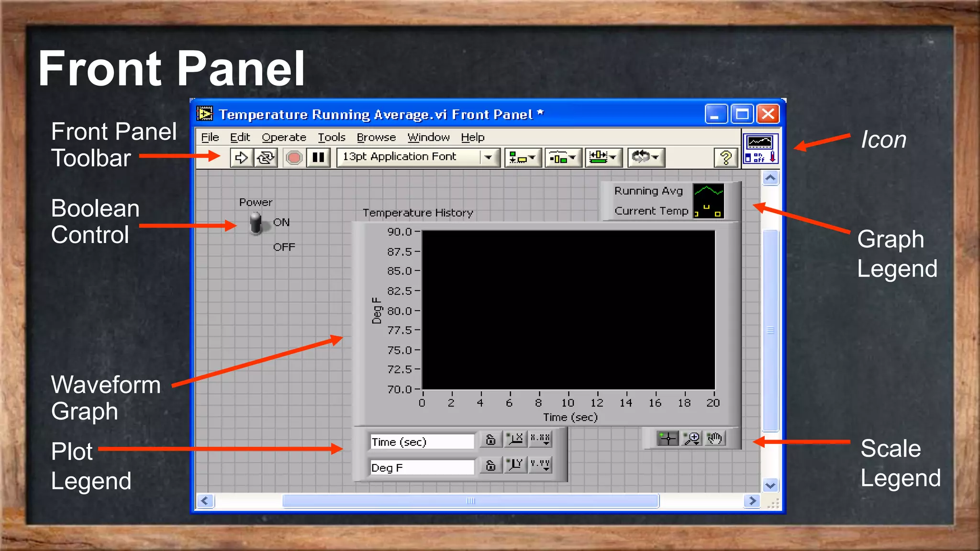Open the Browse menu

(376, 137)
